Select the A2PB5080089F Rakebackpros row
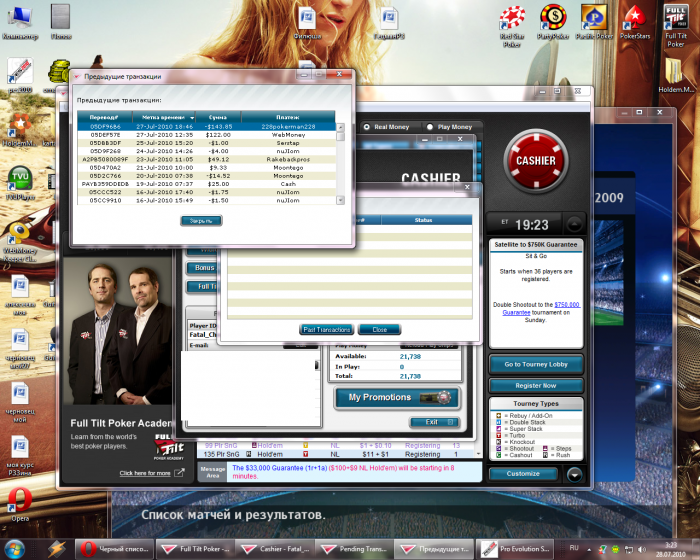 [206, 159]
